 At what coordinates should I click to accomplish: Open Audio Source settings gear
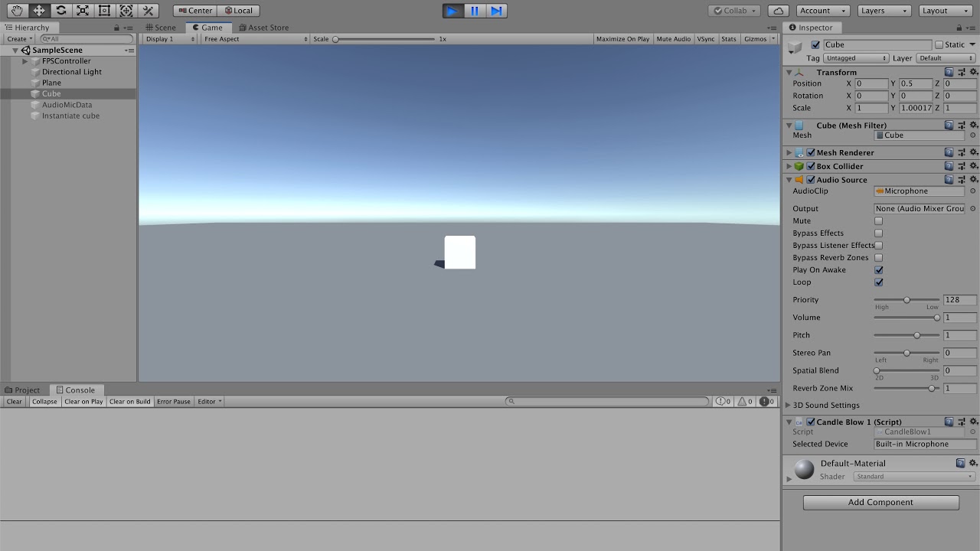974,180
